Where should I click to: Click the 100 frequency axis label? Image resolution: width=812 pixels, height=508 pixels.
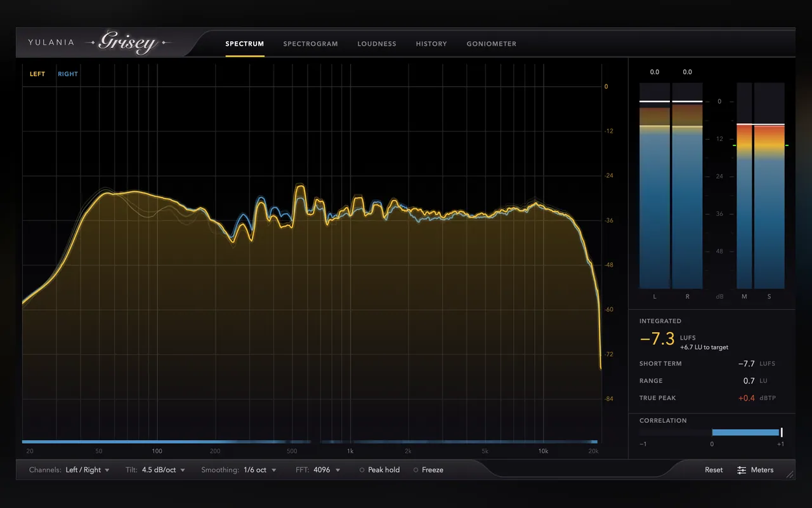click(157, 451)
